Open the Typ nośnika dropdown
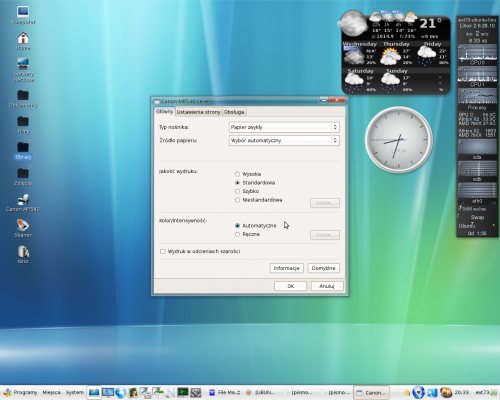Screen dimensions: 500x400 (284, 127)
